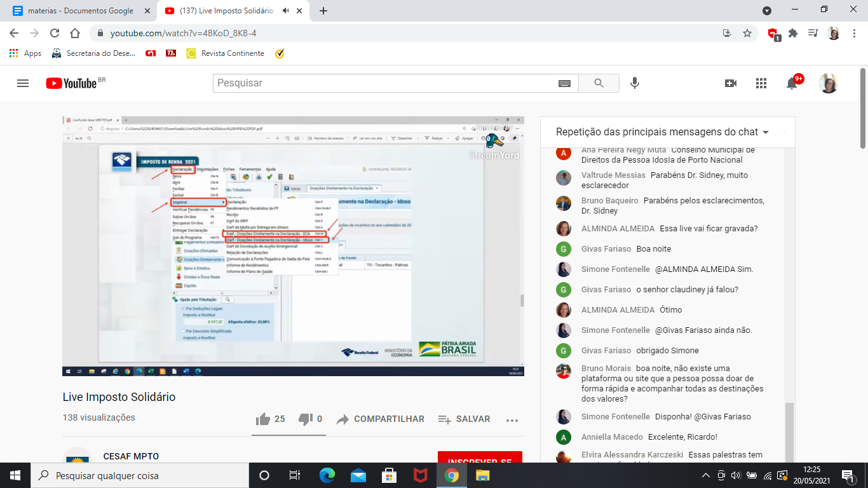Open the Windows Start menu
868x488 pixels.
click(x=15, y=475)
